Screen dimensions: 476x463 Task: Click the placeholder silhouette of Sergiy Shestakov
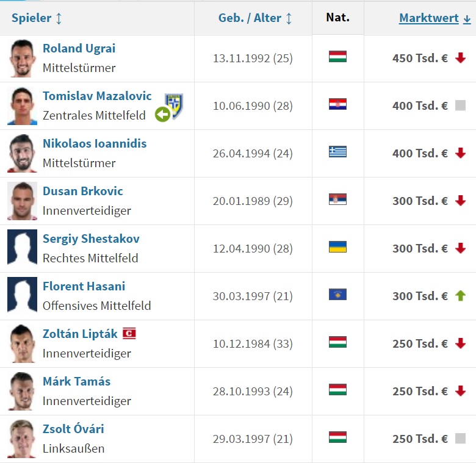(x=22, y=248)
